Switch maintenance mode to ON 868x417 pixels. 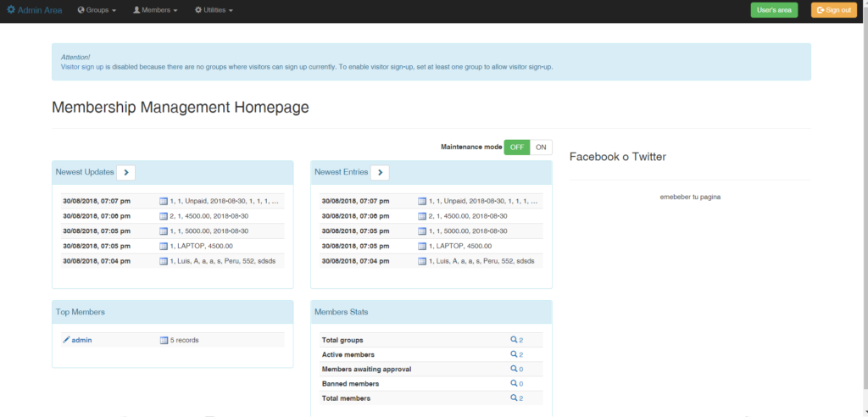point(541,147)
